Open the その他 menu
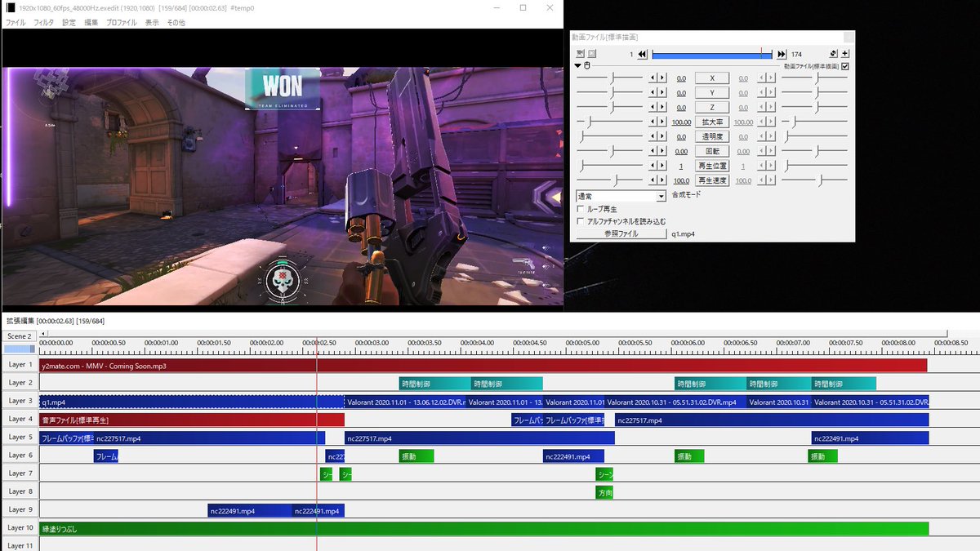980x551 pixels. (176, 23)
